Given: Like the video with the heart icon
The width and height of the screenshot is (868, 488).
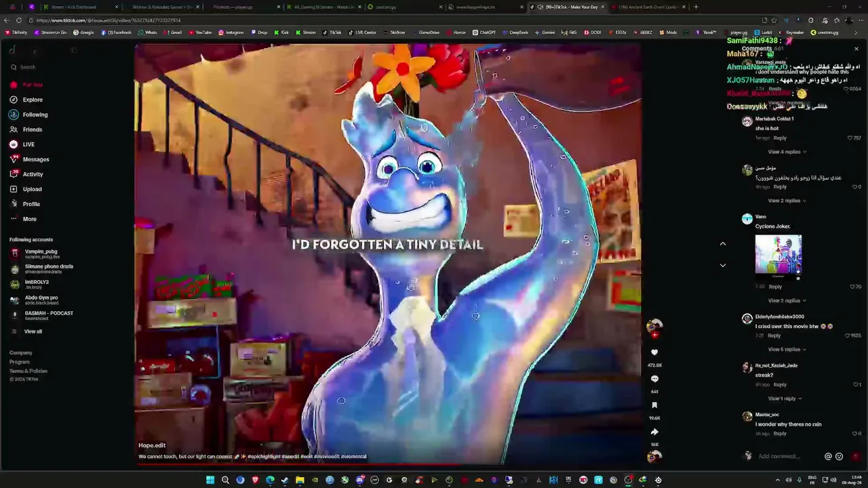Looking at the screenshot, I should (x=654, y=352).
